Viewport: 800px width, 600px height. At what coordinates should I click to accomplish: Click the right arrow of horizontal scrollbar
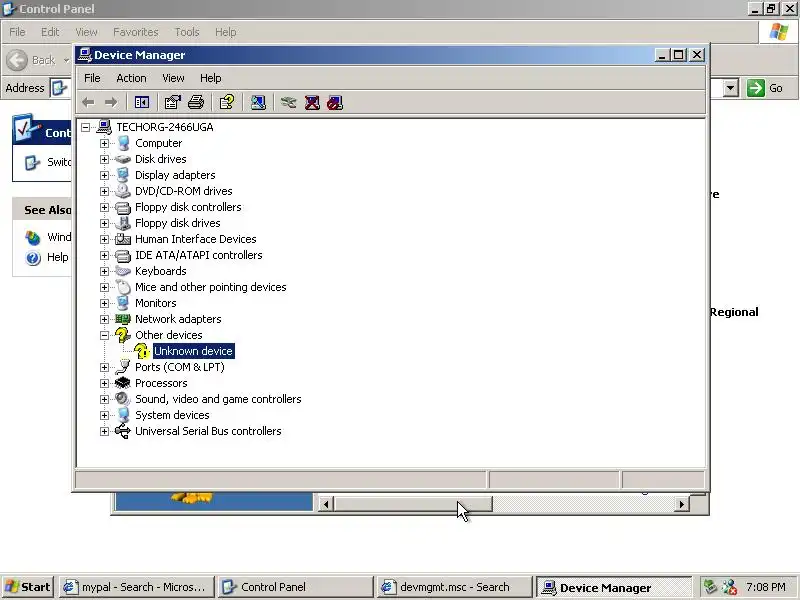(x=681, y=505)
